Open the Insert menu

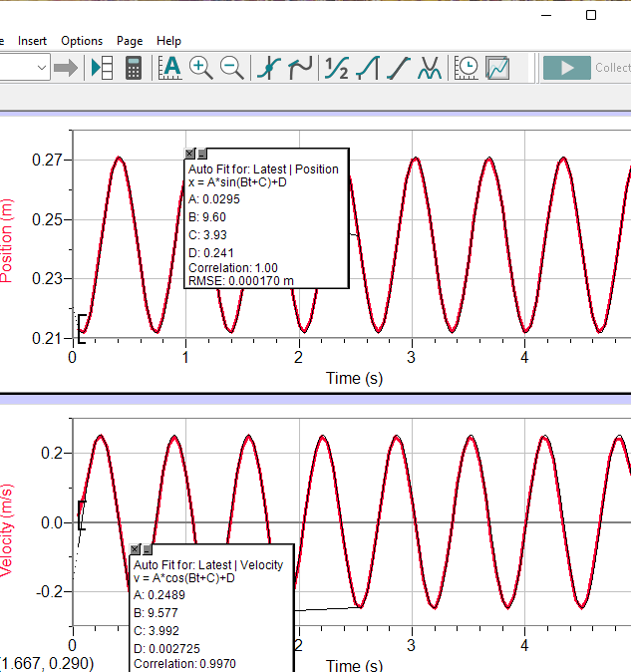coord(33,41)
